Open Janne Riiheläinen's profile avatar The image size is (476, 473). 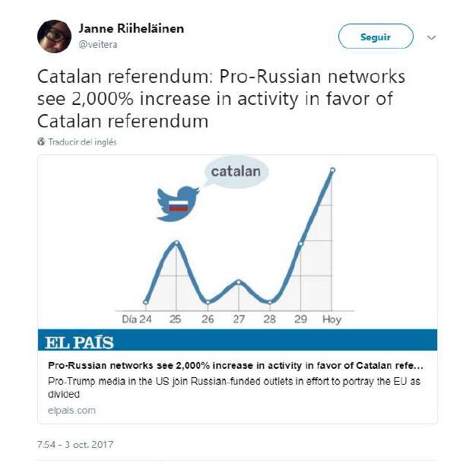point(54,37)
